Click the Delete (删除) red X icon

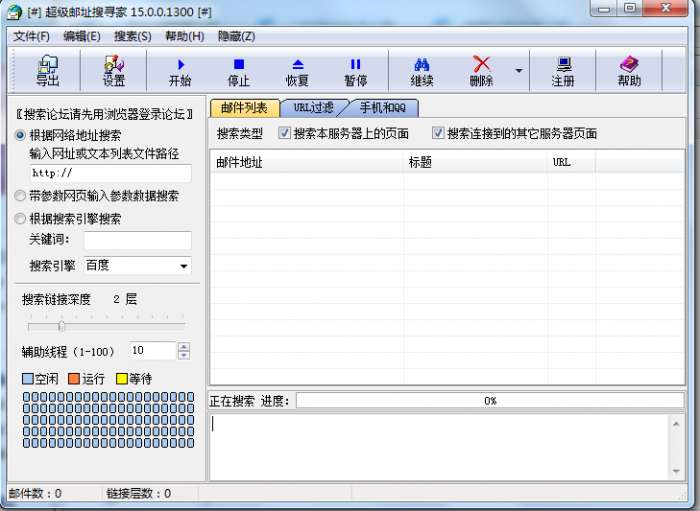click(x=482, y=72)
